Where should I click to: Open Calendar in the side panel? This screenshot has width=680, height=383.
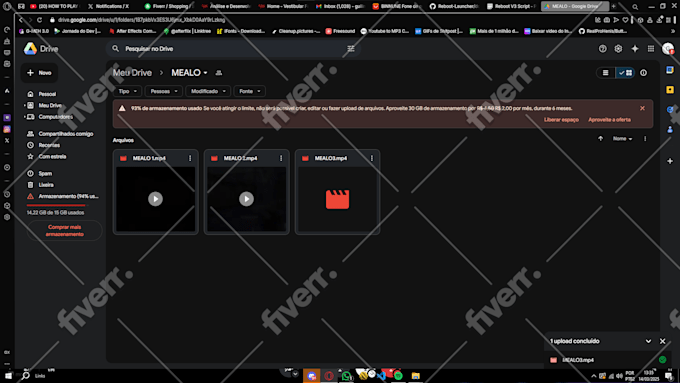tap(670, 70)
